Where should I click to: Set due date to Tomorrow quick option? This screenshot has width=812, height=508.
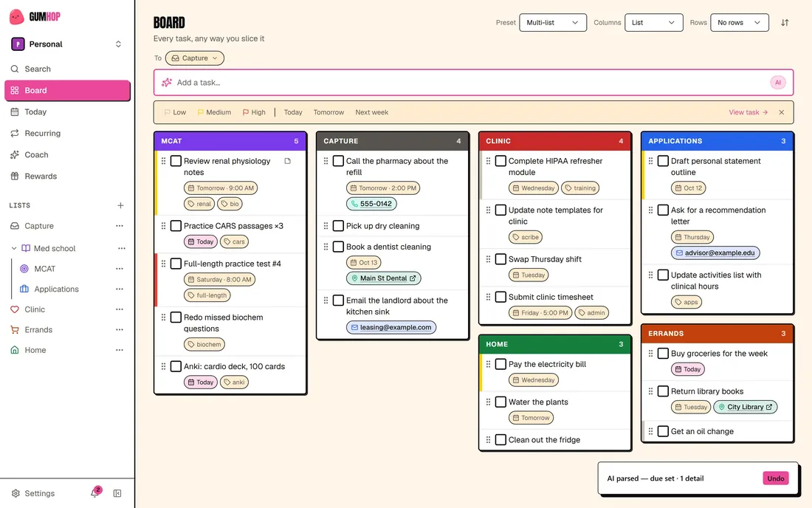pos(328,112)
